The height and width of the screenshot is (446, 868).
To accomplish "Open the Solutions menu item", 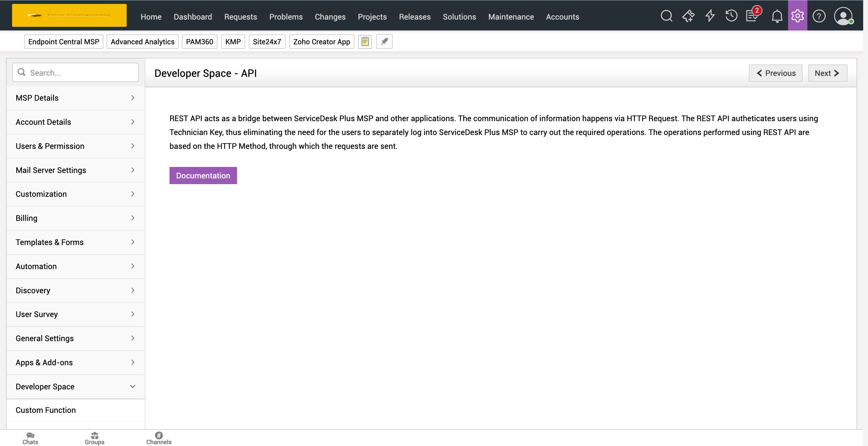I will [459, 17].
